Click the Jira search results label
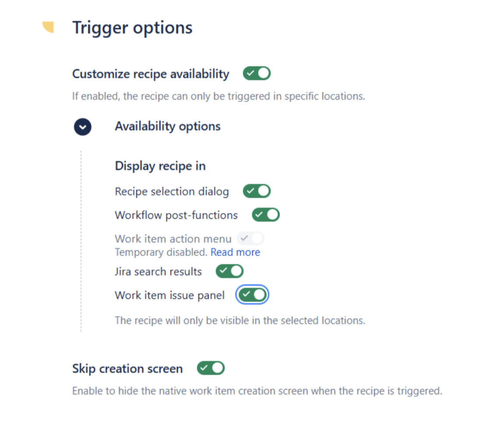This screenshot has width=504, height=423. click(158, 272)
